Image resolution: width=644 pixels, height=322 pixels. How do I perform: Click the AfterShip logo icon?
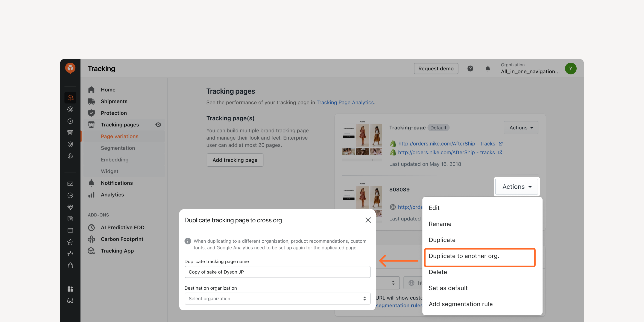coord(70,68)
